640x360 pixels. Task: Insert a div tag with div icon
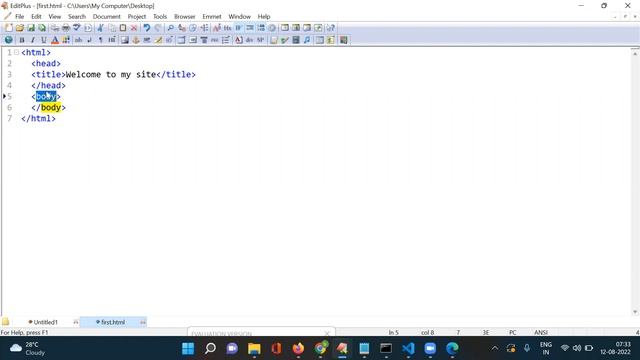click(249, 40)
